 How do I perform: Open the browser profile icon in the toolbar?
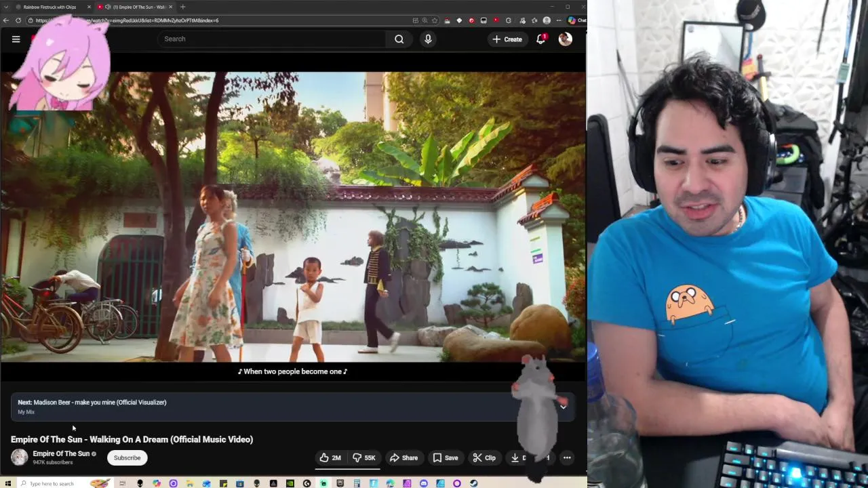tap(547, 20)
